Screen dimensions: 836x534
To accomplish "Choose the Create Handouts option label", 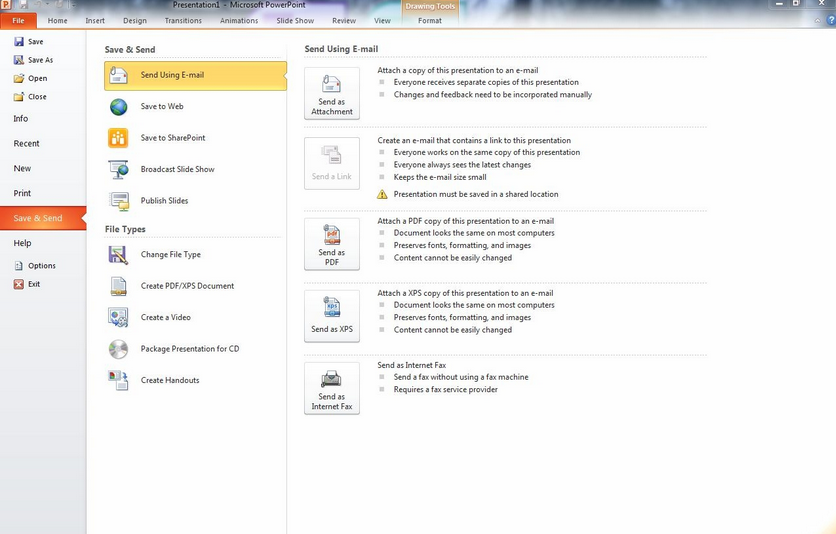I will [170, 381].
